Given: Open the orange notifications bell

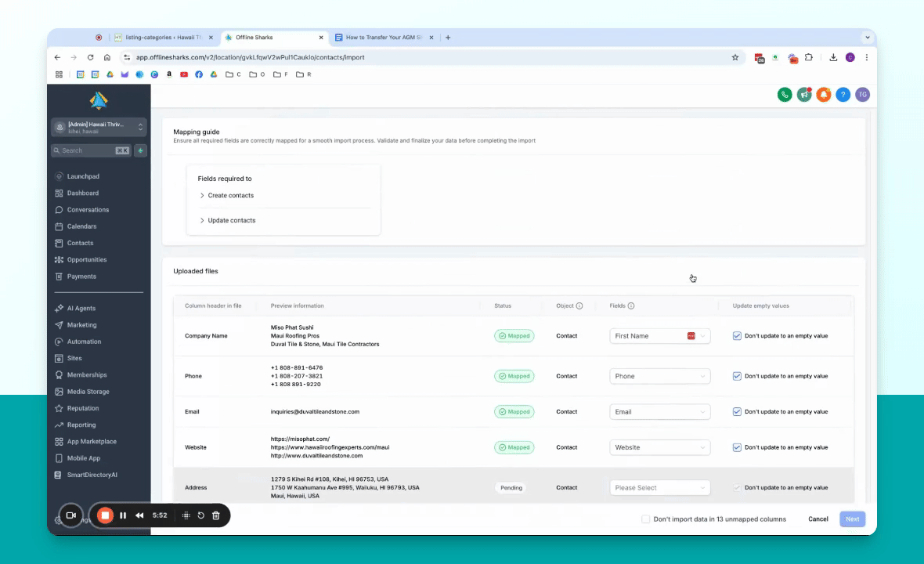Looking at the screenshot, I should (x=823, y=94).
